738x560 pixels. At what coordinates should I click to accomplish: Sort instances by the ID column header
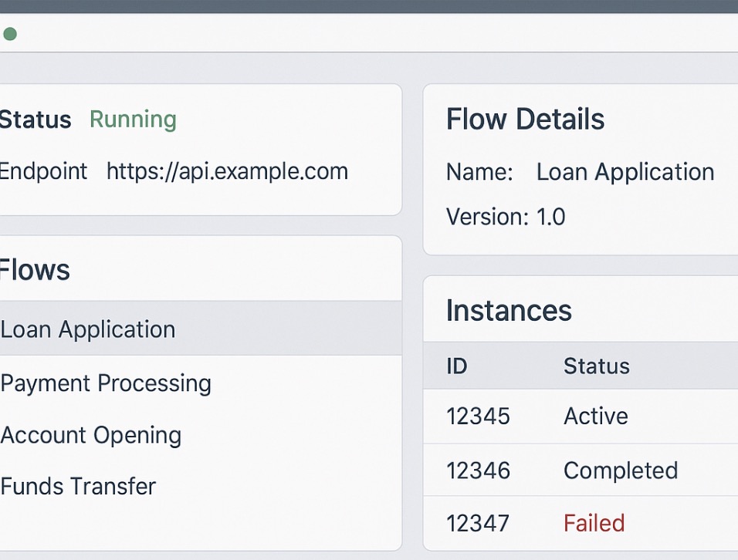coord(456,366)
